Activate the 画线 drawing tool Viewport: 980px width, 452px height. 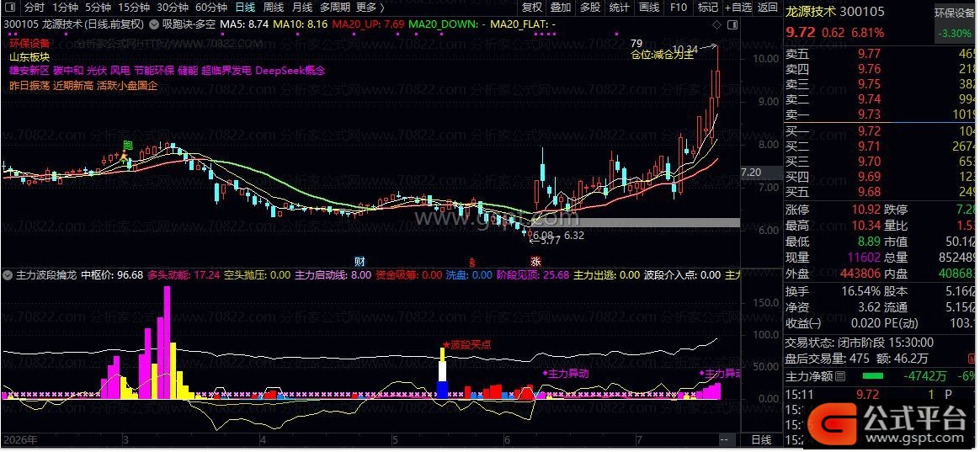649,8
